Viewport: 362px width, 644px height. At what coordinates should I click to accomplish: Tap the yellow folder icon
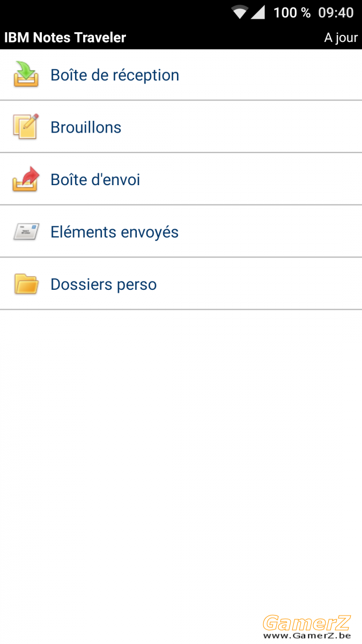tap(26, 284)
